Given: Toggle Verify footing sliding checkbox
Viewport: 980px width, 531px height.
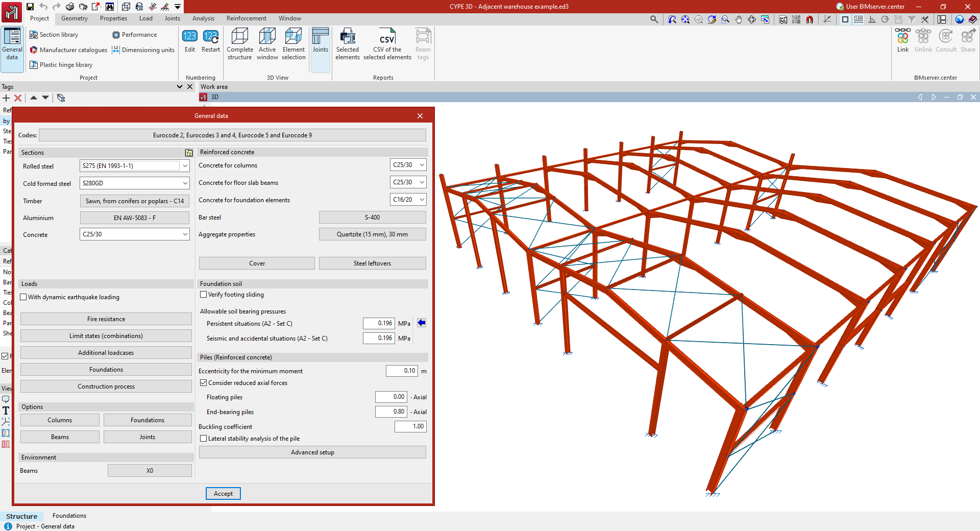Looking at the screenshot, I should point(204,295).
